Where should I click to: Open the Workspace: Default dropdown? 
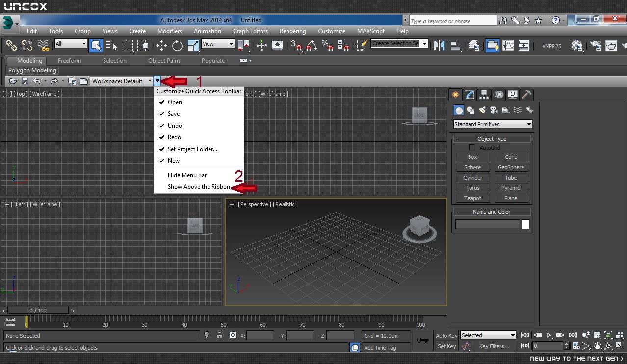coord(122,81)
